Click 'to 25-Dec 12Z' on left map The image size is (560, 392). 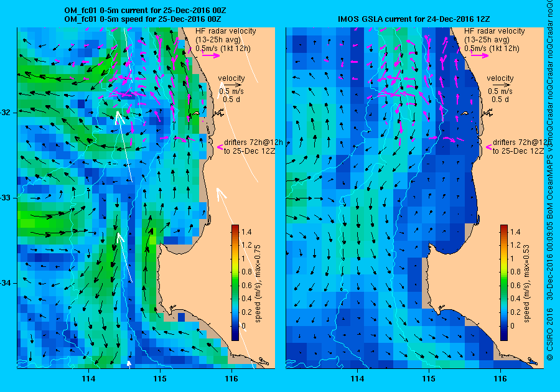point(250,151)
